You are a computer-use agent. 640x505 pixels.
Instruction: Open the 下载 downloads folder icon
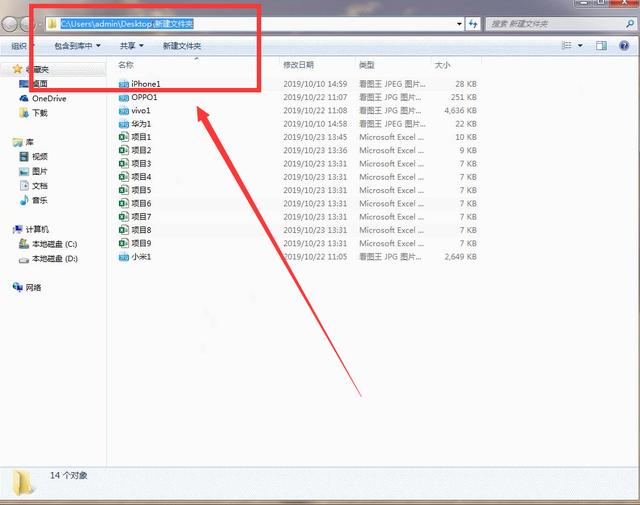tap(24, 113)
